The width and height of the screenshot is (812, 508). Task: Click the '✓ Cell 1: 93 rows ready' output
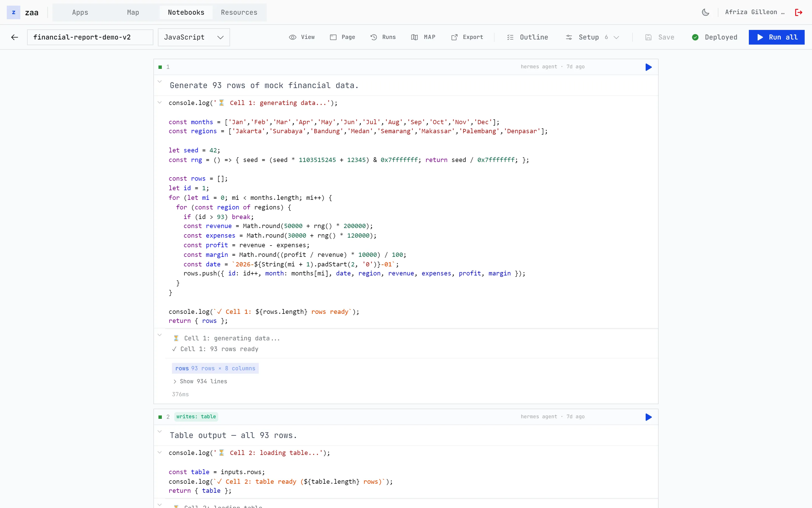(215, 349)
